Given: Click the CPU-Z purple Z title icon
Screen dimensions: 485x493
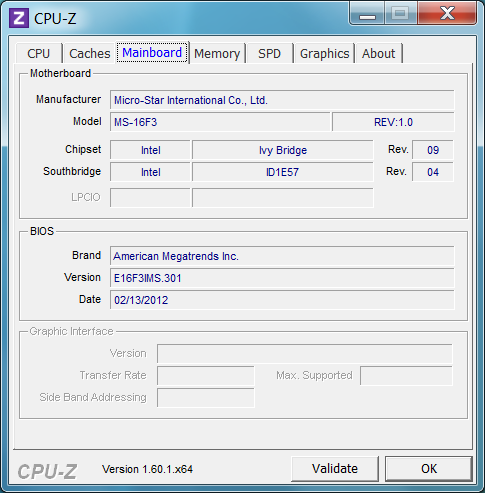Looking at the screenshot, I should [x=19, y=18].
